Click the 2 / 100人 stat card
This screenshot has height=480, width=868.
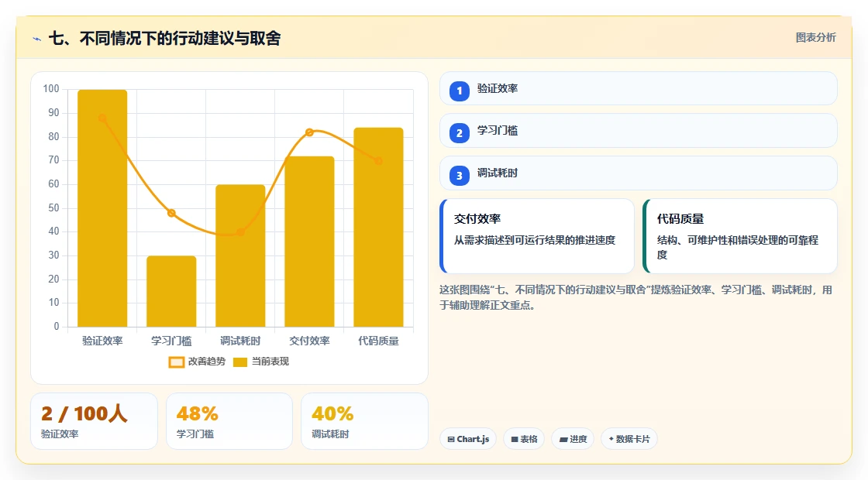pos(94,421)
